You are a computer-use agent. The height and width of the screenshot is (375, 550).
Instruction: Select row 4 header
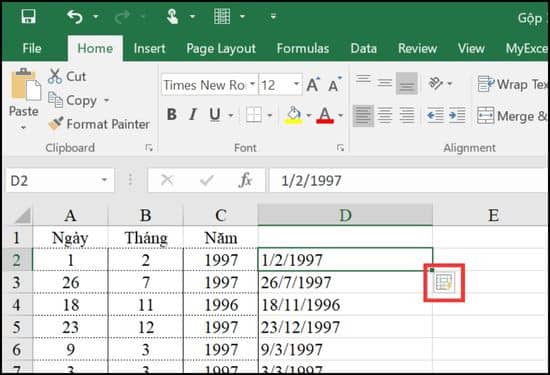pyautogui.click(x=17, y=304)
